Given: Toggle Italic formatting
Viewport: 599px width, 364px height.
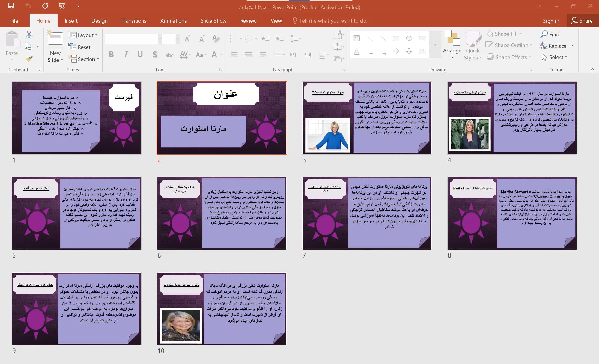Looking at the screenshot, I should pyautogui.click(x=126, y=54).
